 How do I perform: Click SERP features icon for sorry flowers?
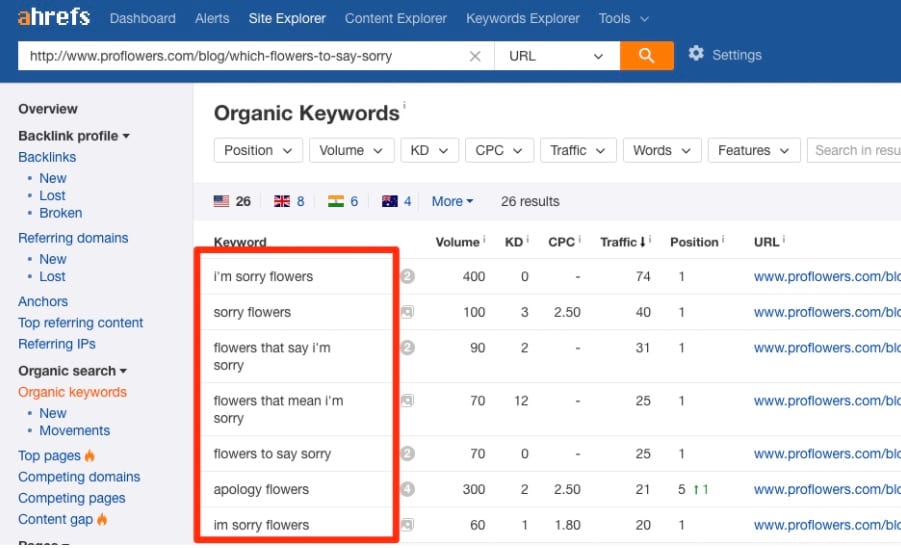(x=407, y=312)
